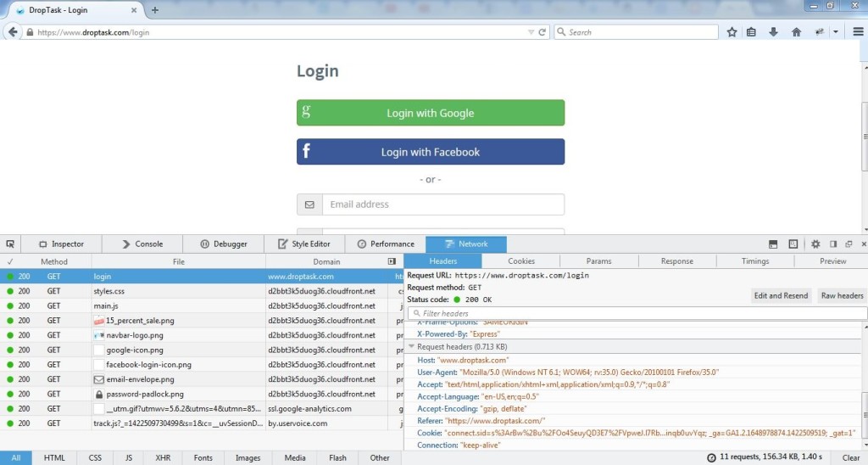Toggle the split console icon

(773, 244)
